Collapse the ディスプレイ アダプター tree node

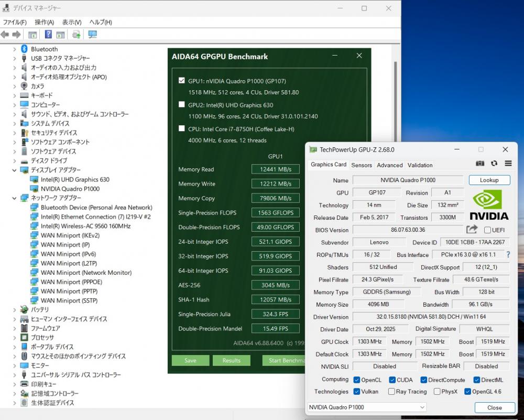coord(15,170)
